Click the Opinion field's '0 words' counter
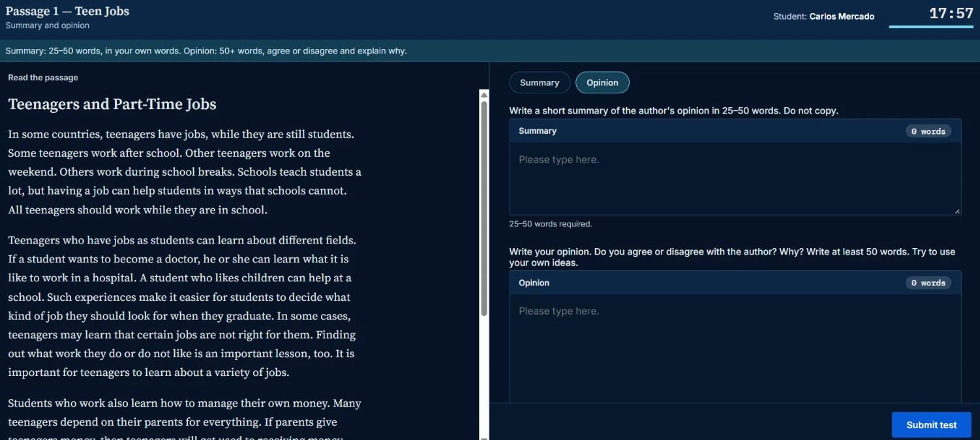980x440 pixels. coord(928,283)
